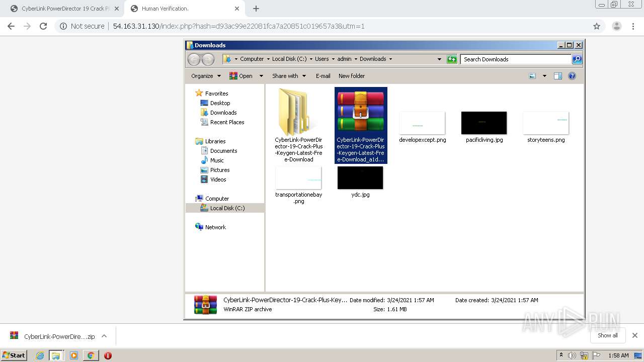Select Computer in the navigation pane
This screenshot has width=644, height=362.
[217, 199]
